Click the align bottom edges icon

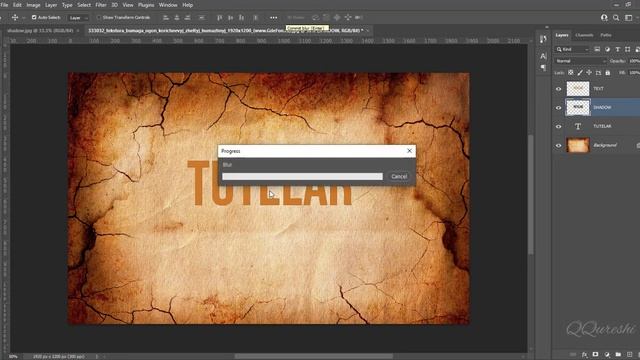pos(242,18)
